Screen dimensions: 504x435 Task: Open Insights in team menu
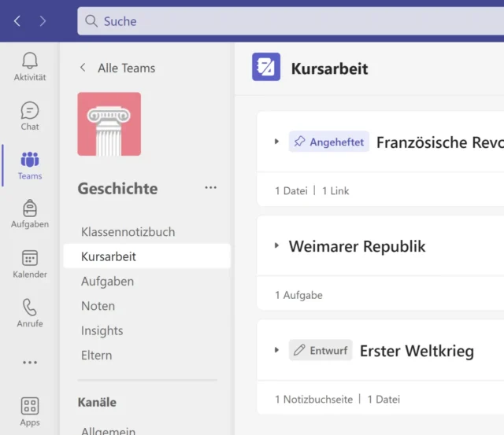click(102, 330)
